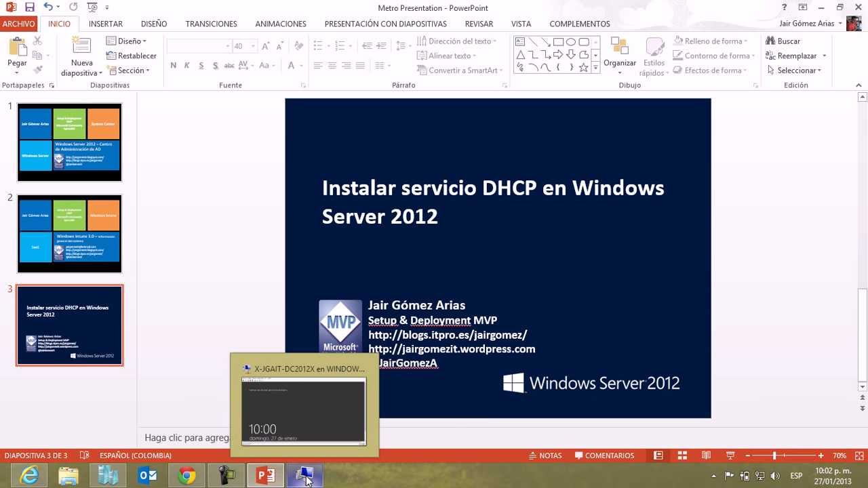Select the rectangle shape in shapes gallery
The image size is (868, 488).
click(x=558, y=42)
